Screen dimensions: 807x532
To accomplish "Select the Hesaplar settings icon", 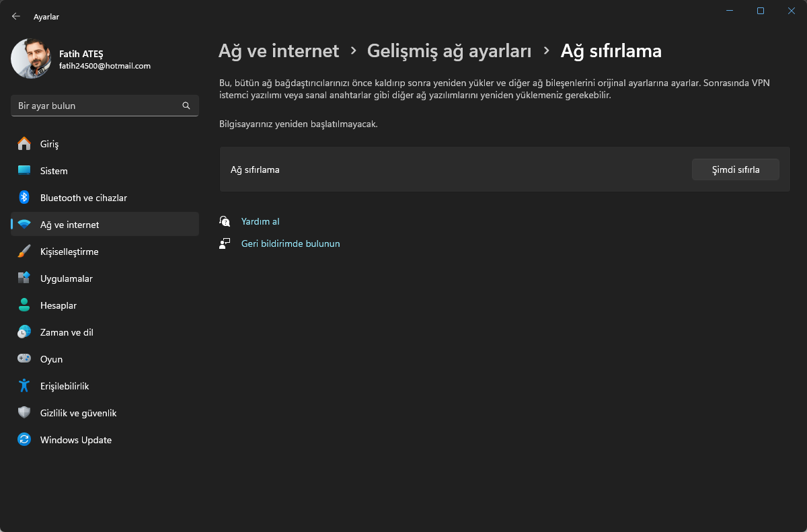I will (x=24, y=305).
